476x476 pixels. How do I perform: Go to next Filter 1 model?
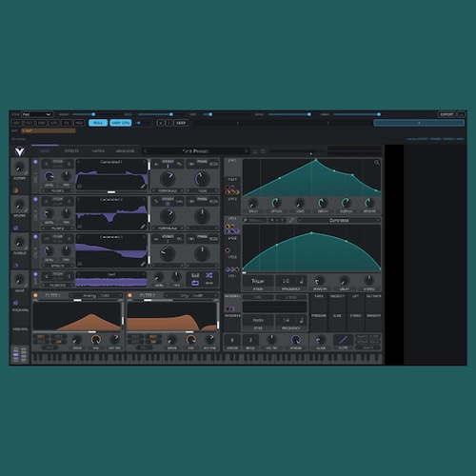pyautogui.click(x=121, y=295)
